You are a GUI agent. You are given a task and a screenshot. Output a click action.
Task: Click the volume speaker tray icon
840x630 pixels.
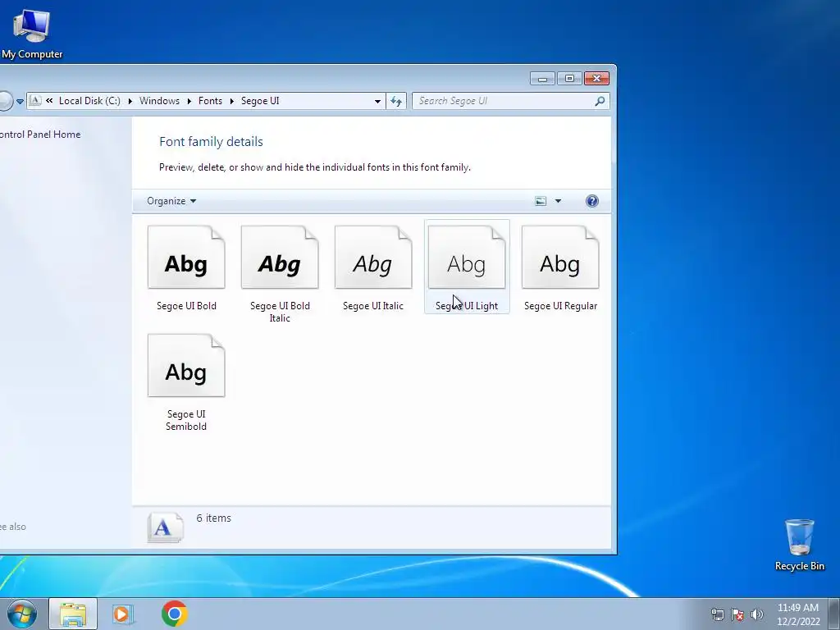coord(757,614)
